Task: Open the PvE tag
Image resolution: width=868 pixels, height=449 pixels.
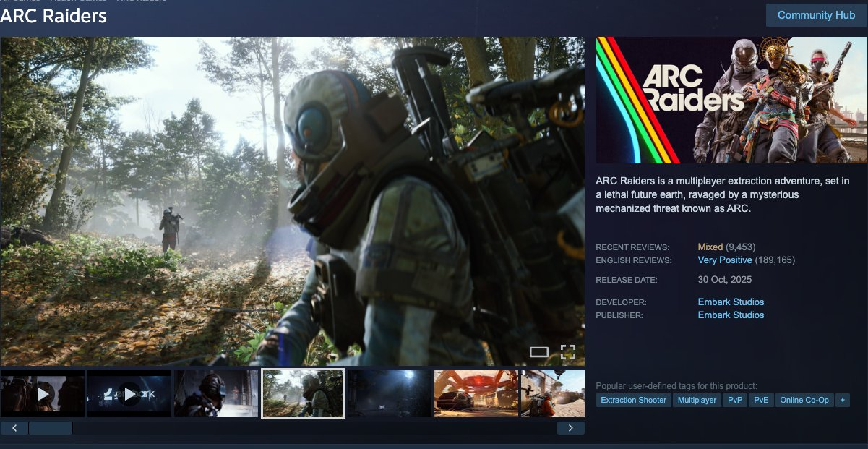Action: [761, 400]
